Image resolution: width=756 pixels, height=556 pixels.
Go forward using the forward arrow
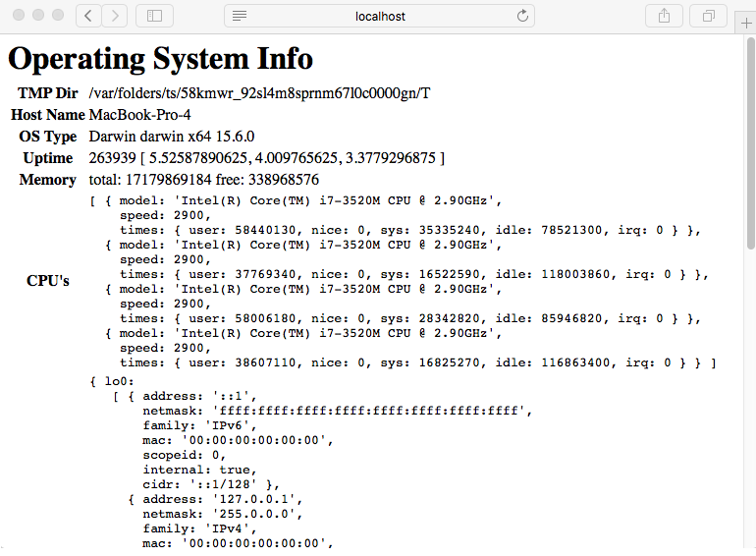click(115, 16)
